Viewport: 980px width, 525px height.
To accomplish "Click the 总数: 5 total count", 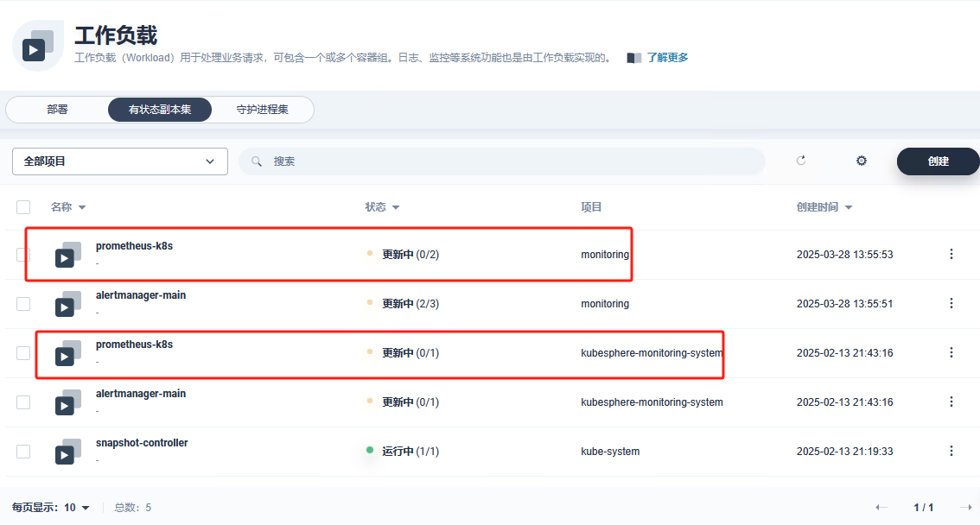I will point(132,508).
